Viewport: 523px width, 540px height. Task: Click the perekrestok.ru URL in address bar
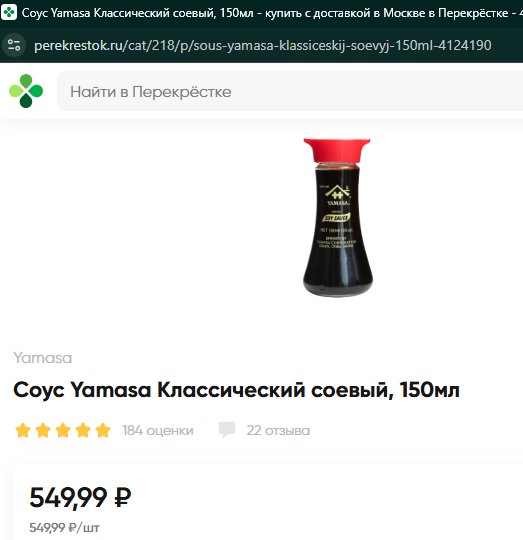[262, 45]
